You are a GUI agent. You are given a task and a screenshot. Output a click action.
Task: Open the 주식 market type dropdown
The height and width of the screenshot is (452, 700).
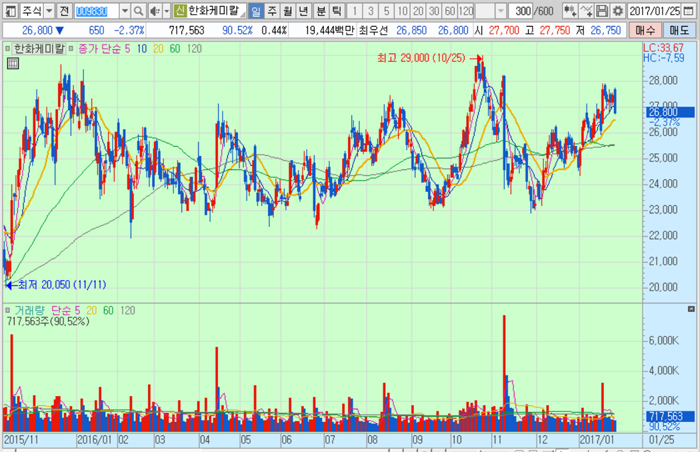[x=47, y=10]
